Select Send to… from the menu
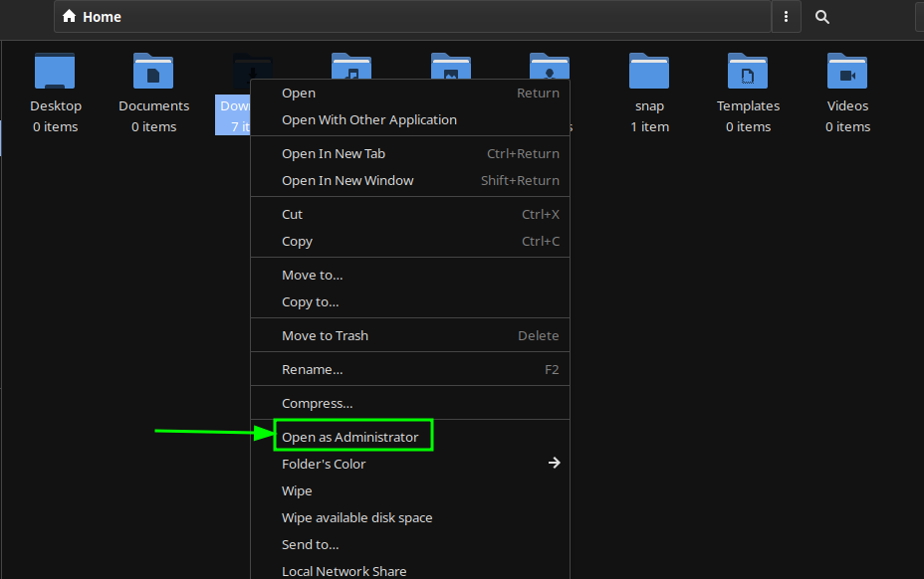 [x=310, y=544]
